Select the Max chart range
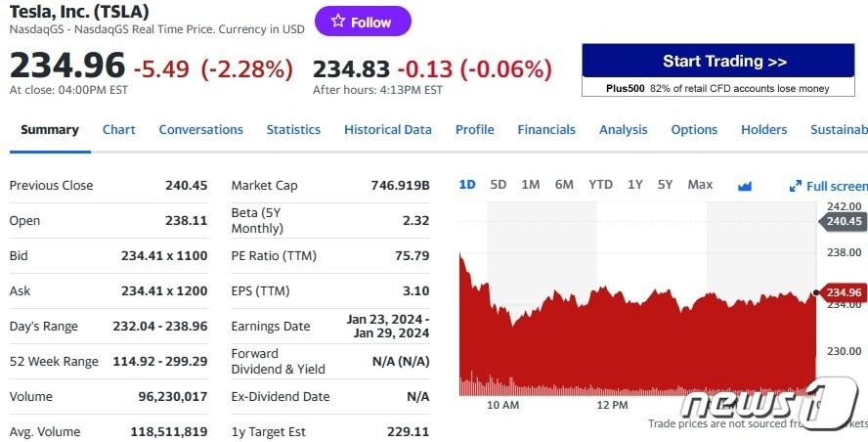Viewport: 868px width, 442px height. [700, 185]
